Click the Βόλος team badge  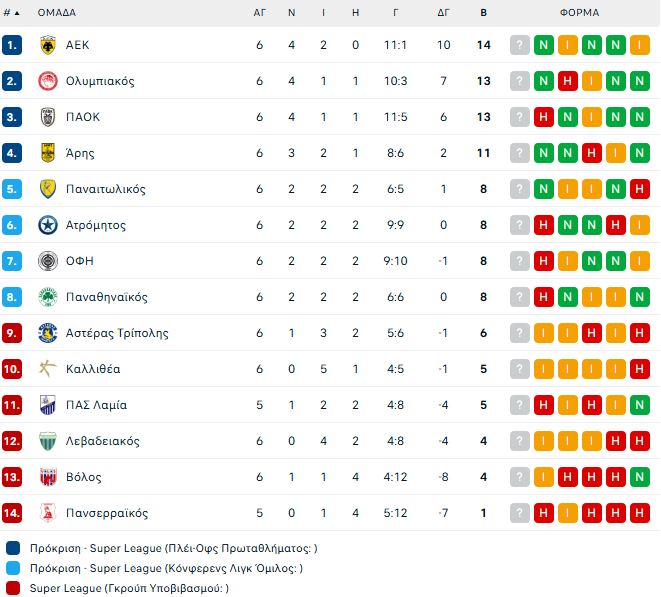pos(47,477)
